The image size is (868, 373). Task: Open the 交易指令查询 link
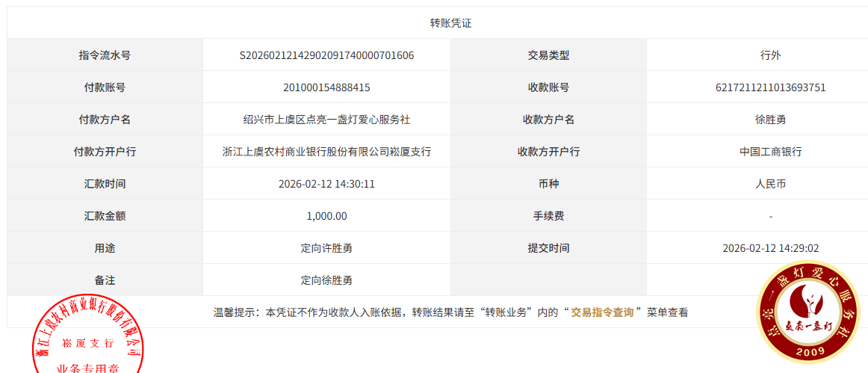(602, 312)
